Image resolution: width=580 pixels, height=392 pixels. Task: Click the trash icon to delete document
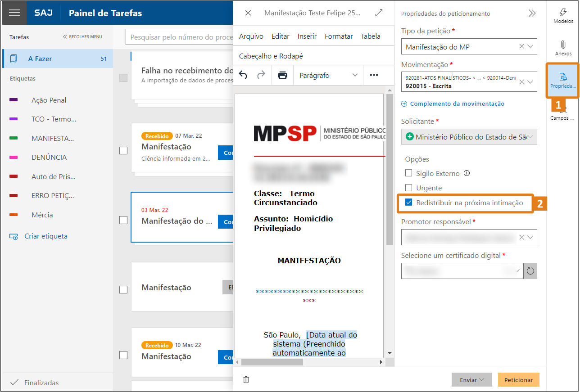pyautogui.click(x=246, y=379)
